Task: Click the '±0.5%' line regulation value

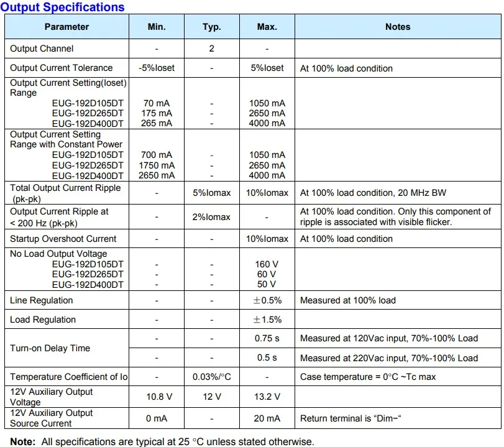Action: point(267,300)
